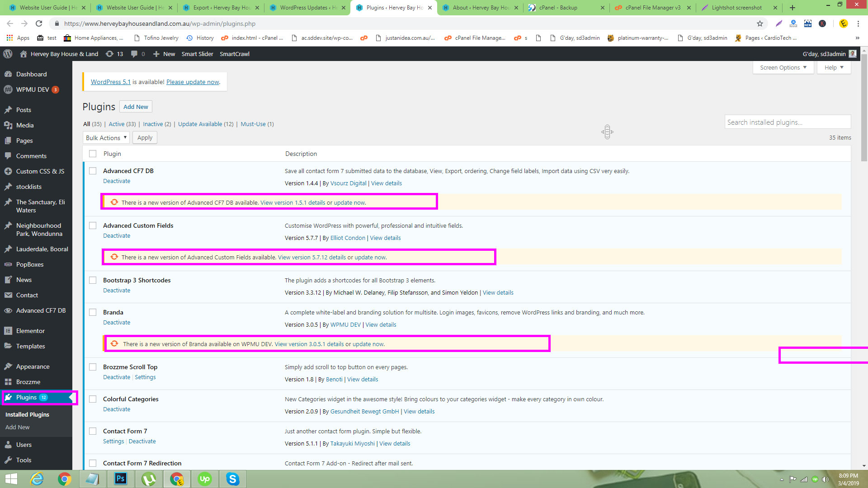Click the Apply bulk action button

[x=145, y=138]
